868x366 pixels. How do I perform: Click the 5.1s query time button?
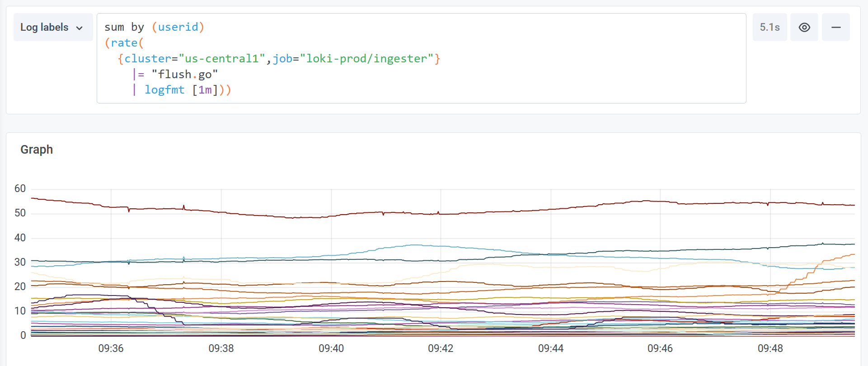[x=770, y=27]
